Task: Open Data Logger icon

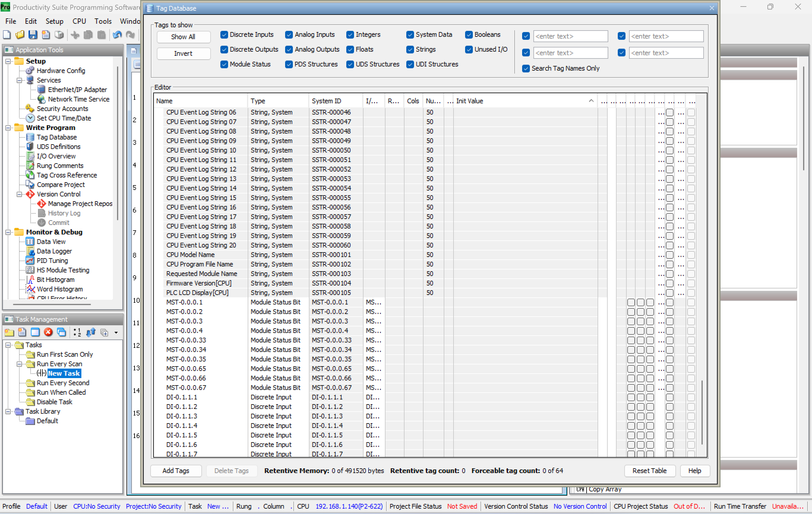Action: [30, 251]
